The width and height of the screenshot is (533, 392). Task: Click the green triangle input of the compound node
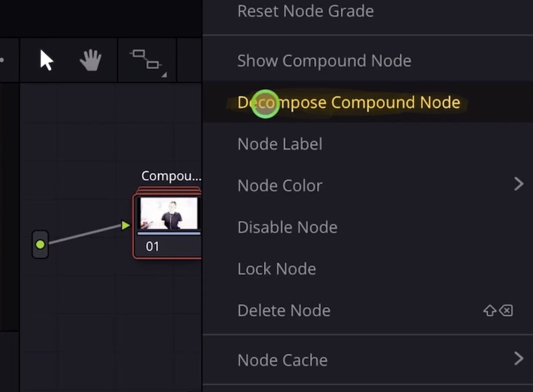tap(125, 225)
